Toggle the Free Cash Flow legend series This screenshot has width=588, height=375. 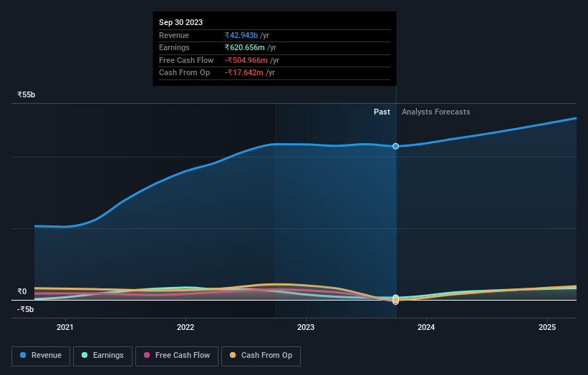click(x=177, y=356)
